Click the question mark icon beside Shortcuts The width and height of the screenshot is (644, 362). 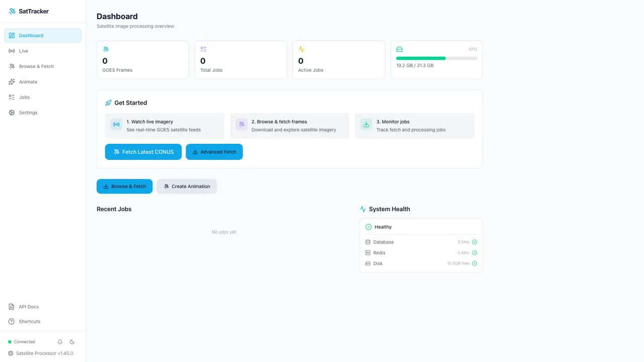tap(12, 321)
